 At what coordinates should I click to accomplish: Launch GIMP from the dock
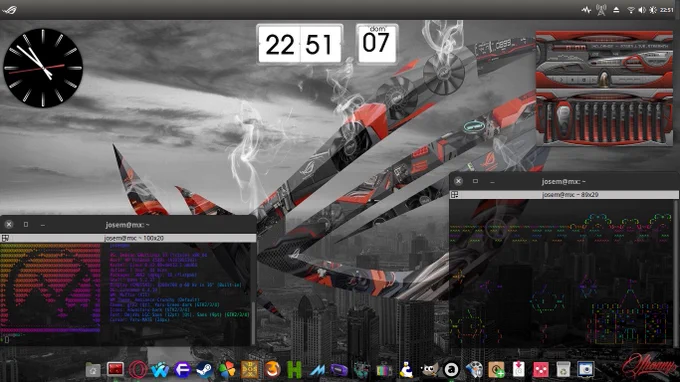click(x=429, y=370)
